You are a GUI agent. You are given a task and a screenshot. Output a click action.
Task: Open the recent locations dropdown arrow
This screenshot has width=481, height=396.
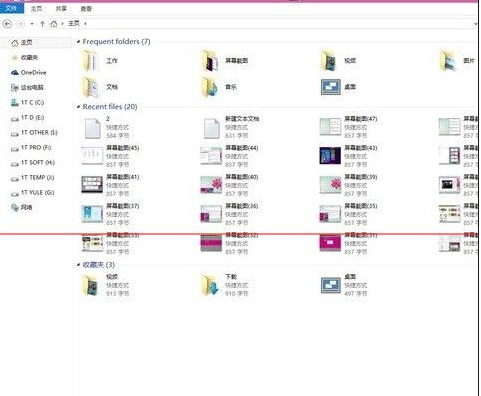pyautogui.click(x=32, y=24)
